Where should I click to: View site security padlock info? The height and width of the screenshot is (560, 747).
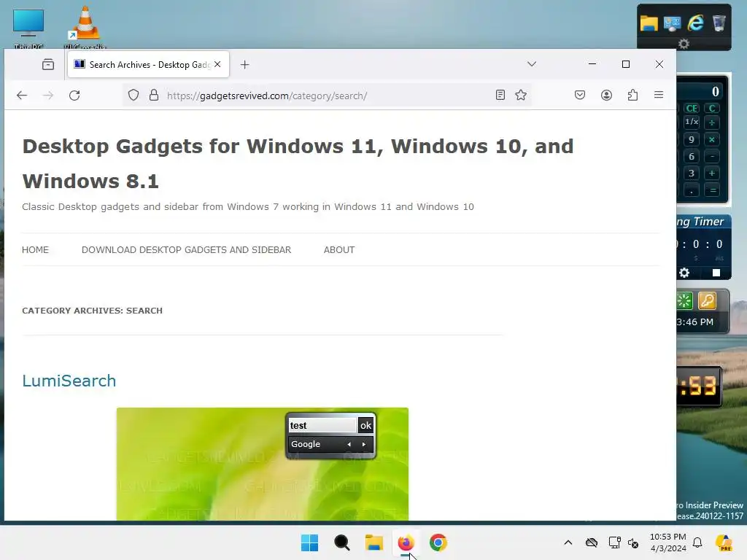tap(154, 96)
